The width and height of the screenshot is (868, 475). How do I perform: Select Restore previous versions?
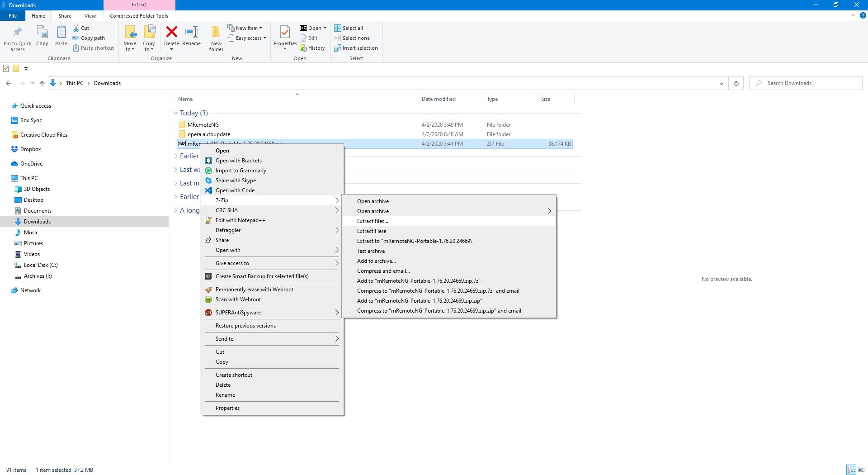click(271, 326)
